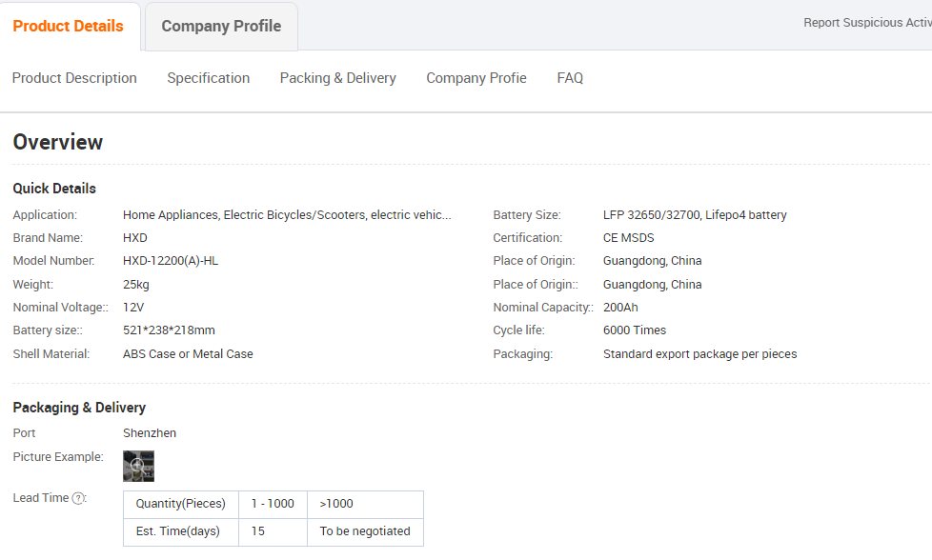Jump to the Product Description section
932x560 pixels.
pos(74,78)
